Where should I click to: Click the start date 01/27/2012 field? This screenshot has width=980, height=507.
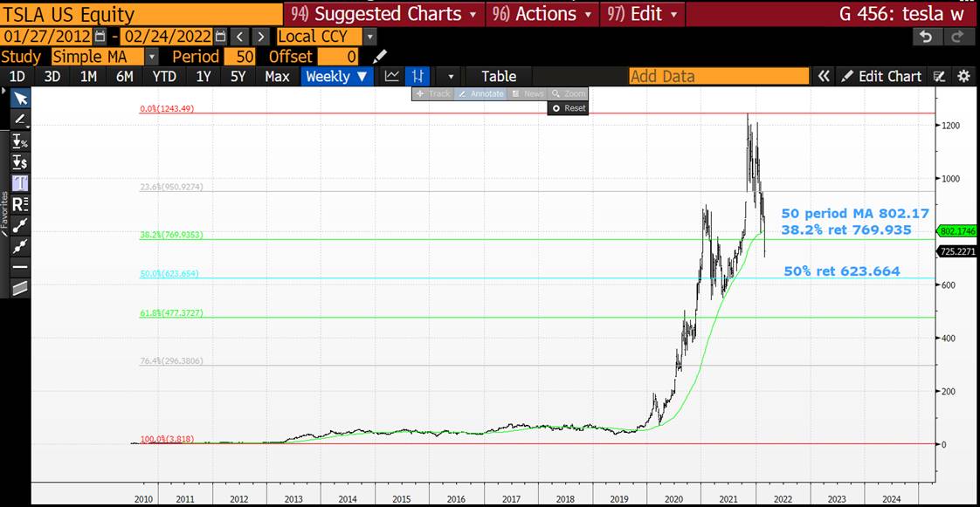47,37
